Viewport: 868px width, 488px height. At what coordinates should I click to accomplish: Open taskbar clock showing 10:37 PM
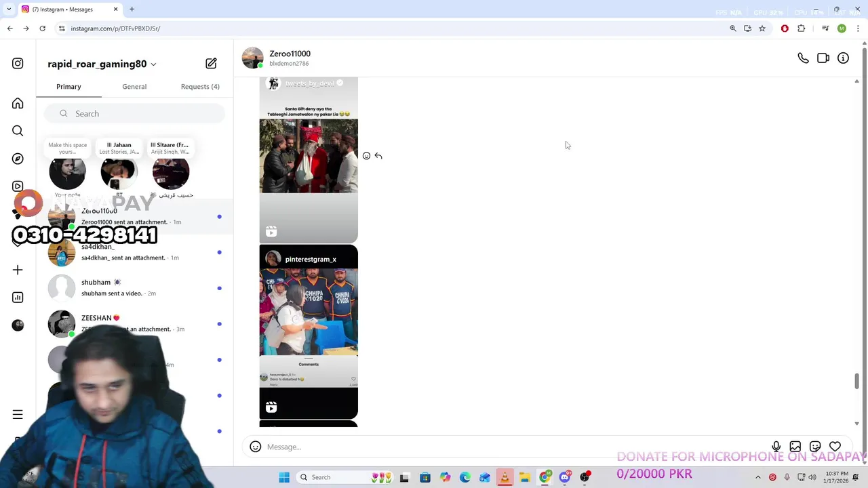(837, 477)
